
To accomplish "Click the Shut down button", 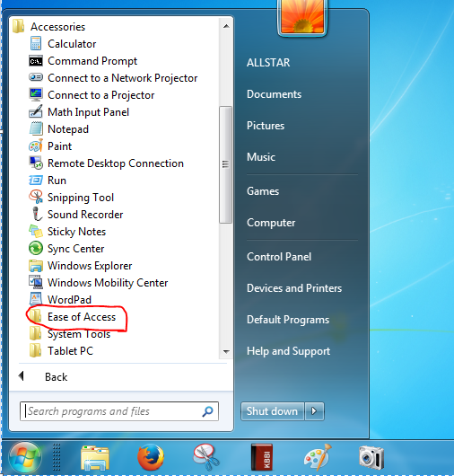I will pyautogui.click(x=273, y=411).
